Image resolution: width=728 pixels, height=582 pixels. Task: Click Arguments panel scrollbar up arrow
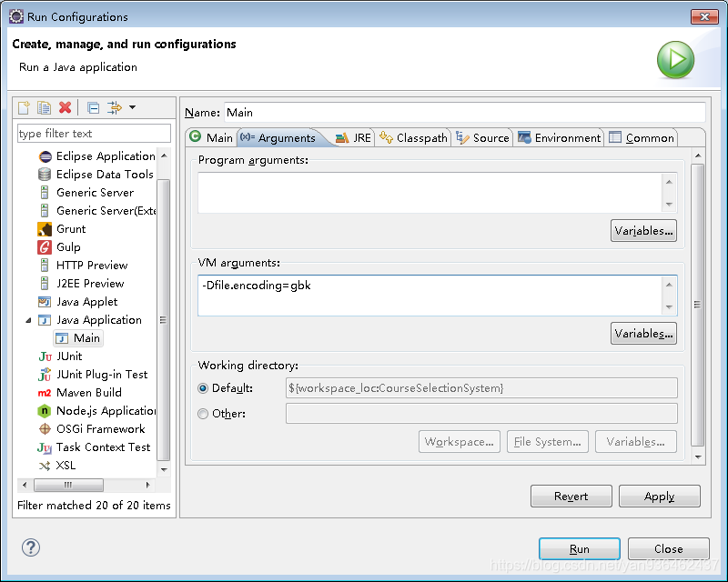click(698, 156)
